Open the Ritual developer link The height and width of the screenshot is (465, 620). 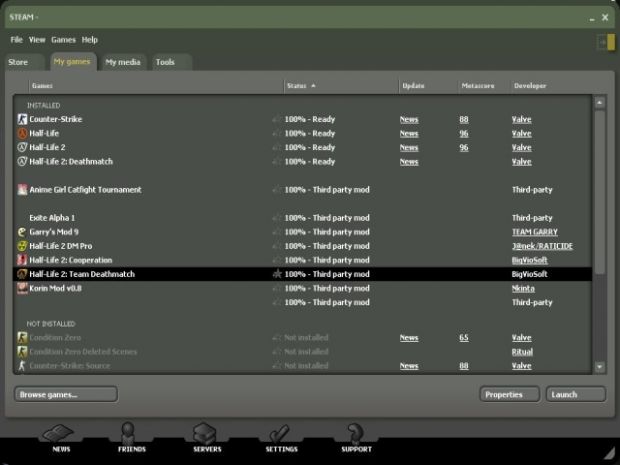(522, 352)
